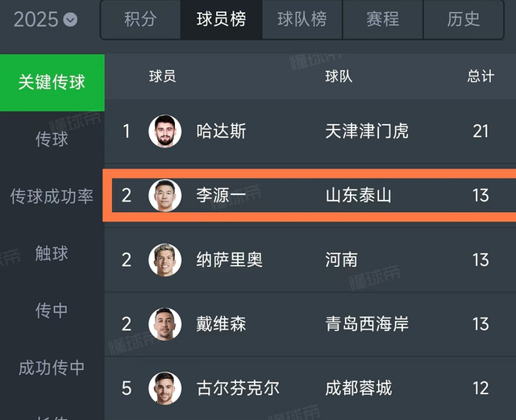Click 戴维森 player avatar
Screen dimensions: 516x420
165,324
